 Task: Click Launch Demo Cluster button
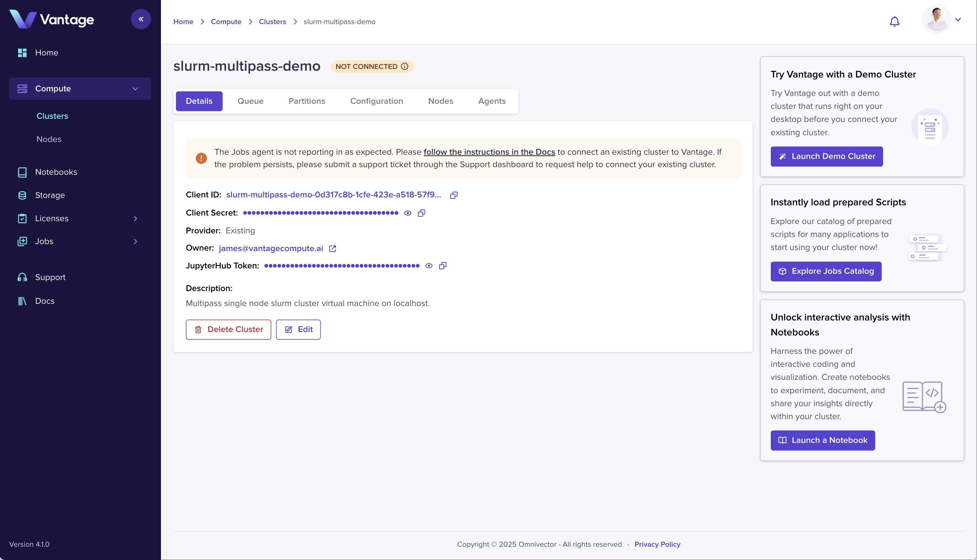[x=827, y=156]
